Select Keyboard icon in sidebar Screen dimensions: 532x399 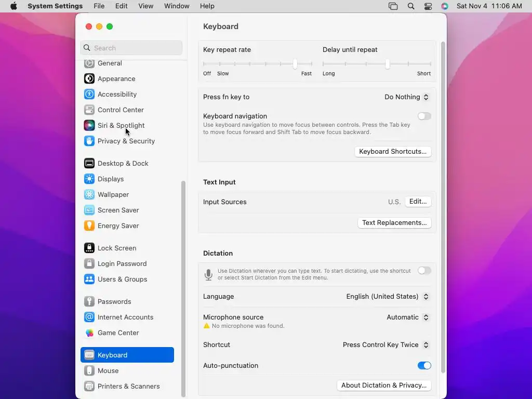89,355
